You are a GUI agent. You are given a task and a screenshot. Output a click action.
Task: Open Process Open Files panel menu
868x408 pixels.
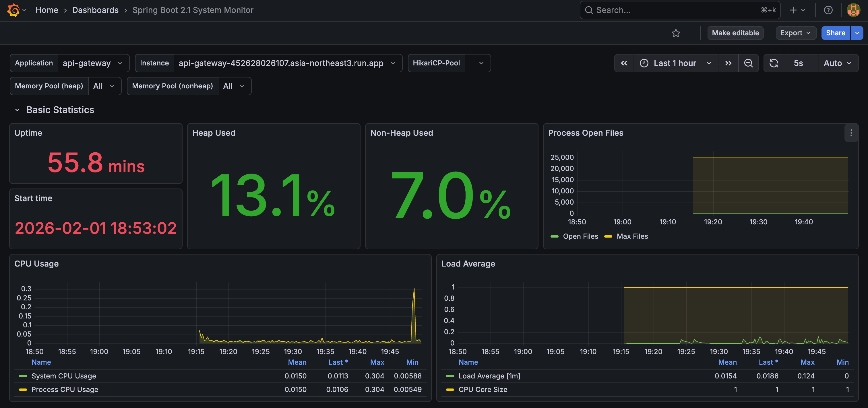(851, 133)
